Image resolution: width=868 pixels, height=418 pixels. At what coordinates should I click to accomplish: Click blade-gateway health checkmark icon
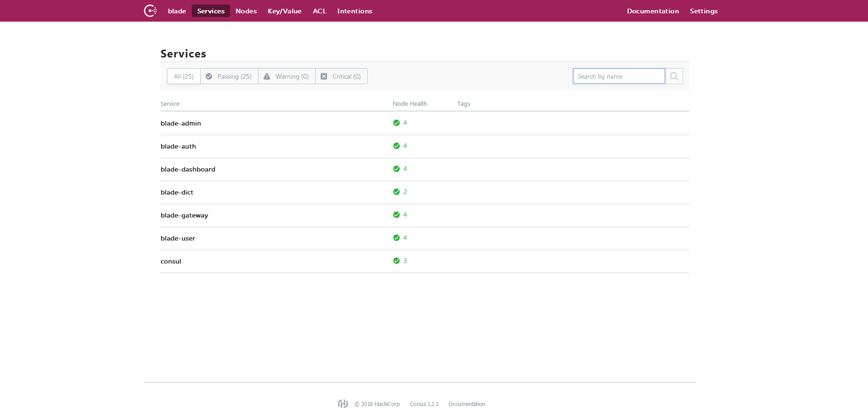(x=397, y=215)
